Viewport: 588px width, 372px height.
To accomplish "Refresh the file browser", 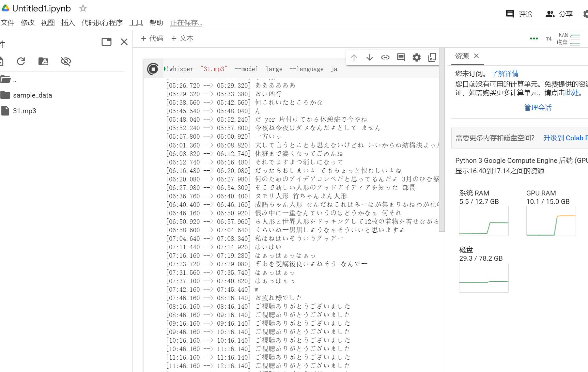I will (x=21, y=61).
